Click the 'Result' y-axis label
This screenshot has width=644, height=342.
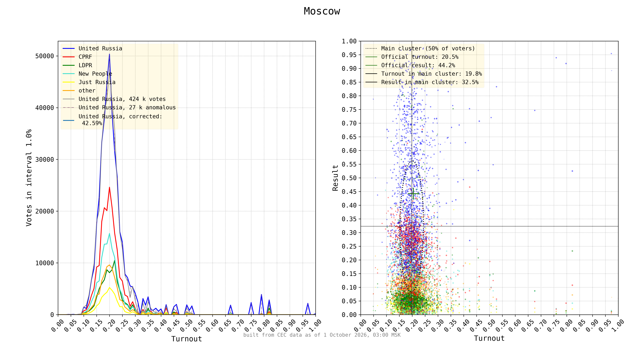335,178
